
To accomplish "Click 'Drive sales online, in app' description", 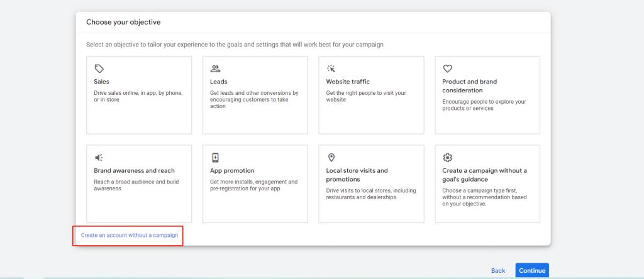I will pos(138,96).
